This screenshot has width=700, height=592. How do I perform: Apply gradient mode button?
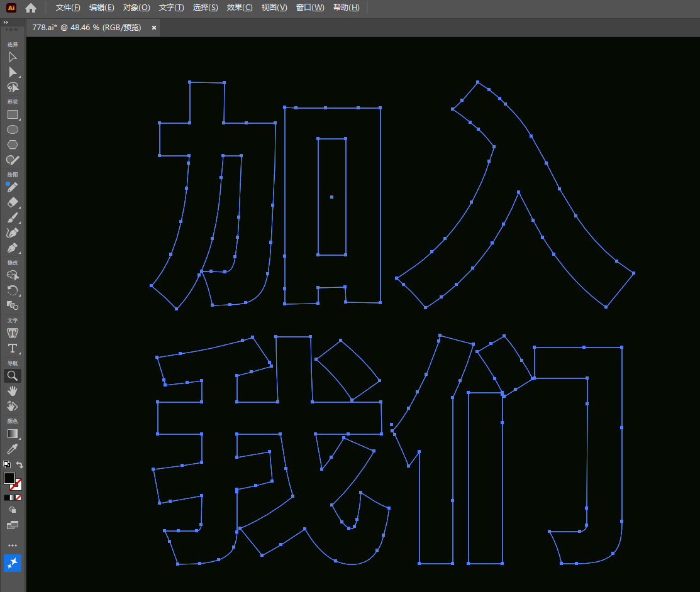[12, 498]
